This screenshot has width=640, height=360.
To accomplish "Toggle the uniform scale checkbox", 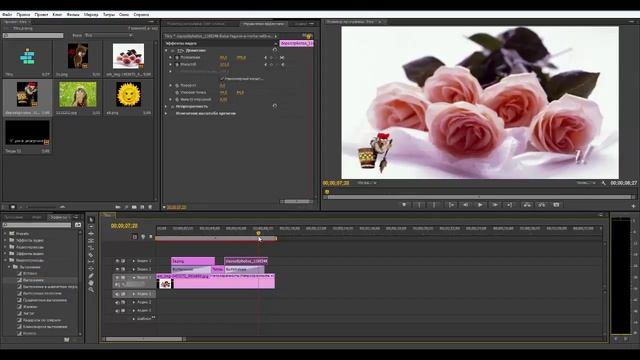I will coord(222,78).
